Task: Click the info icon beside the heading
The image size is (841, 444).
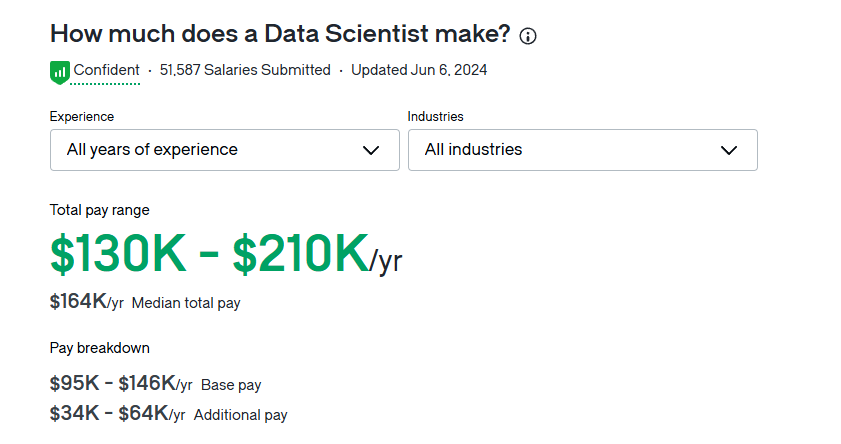Action: click(x=528, y=36)
